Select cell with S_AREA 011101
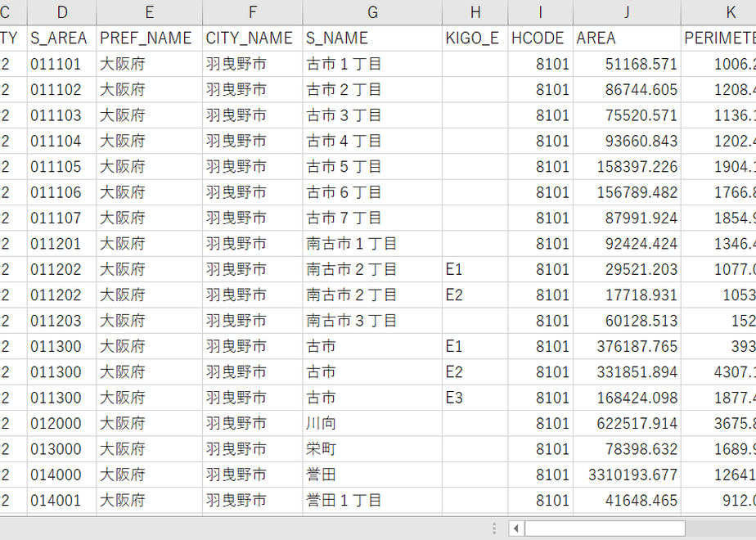Screen dimensions: 756x540 61,64
